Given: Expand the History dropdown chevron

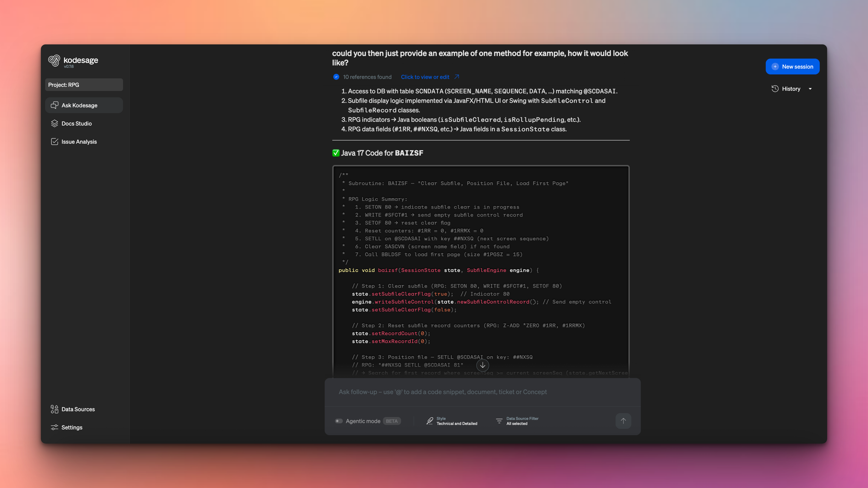Looking at the screenshot, I should (x=810, y=89).
